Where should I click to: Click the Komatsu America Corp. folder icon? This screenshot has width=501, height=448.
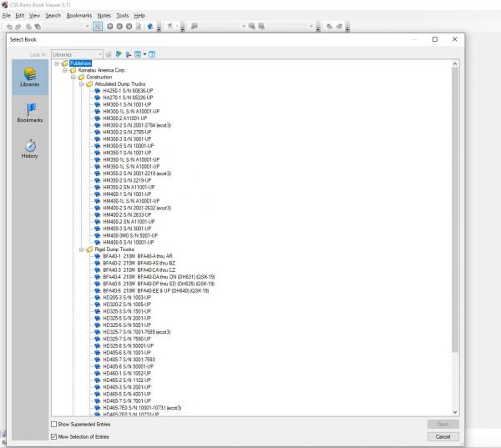[73, 70]
